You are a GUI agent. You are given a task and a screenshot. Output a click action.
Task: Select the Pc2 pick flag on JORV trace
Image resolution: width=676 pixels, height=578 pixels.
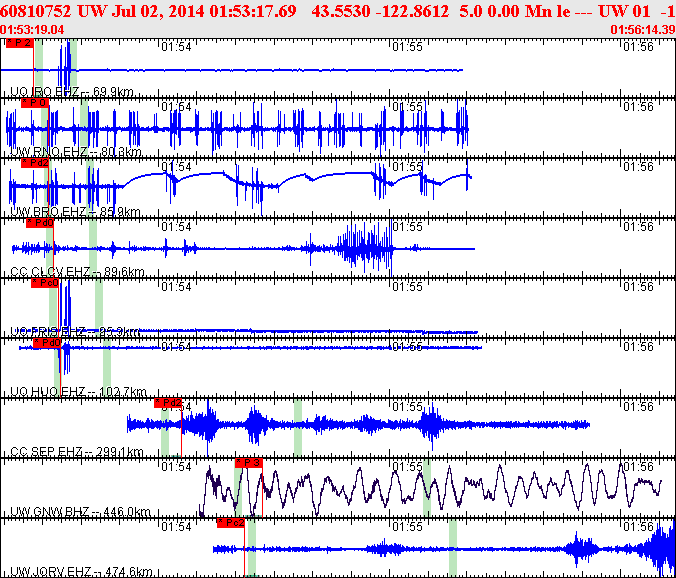(231, 523)
